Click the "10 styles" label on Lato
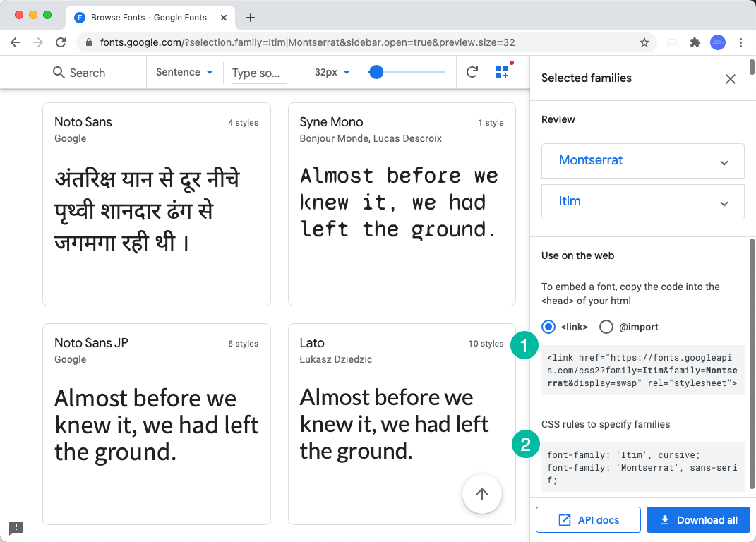756x542 pixels. point(486,343)
